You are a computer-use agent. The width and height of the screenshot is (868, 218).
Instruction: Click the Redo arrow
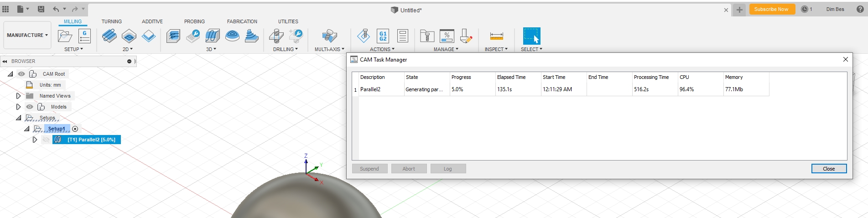coord(75,9)
